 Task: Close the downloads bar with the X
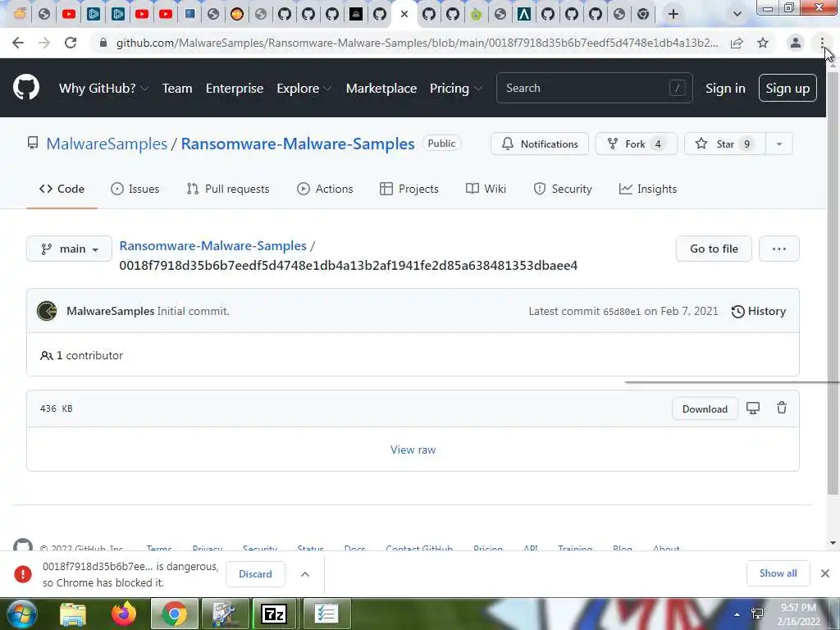pyautogui.click(x=825, y=573)
